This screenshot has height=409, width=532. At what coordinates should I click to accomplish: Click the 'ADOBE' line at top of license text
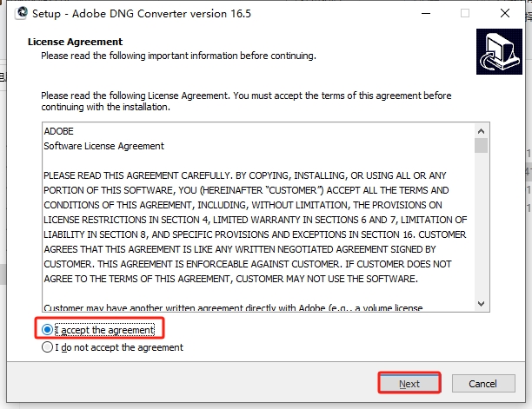click(59, 131)
